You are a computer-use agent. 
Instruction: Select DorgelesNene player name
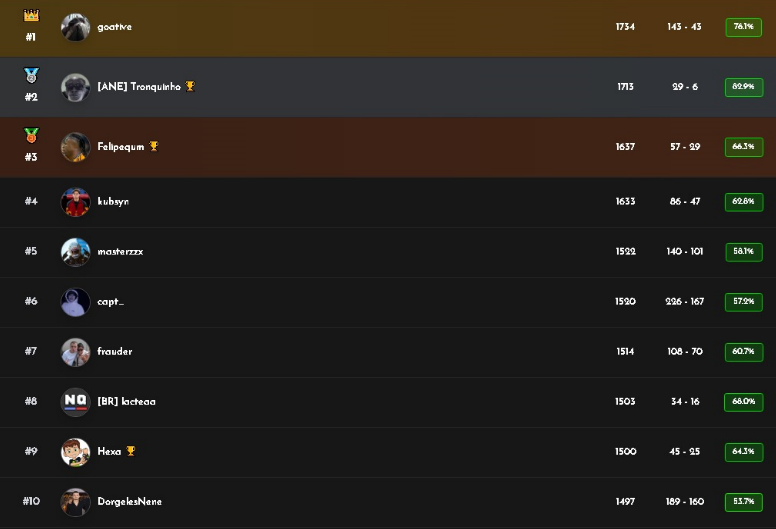(x=130, y=502)
